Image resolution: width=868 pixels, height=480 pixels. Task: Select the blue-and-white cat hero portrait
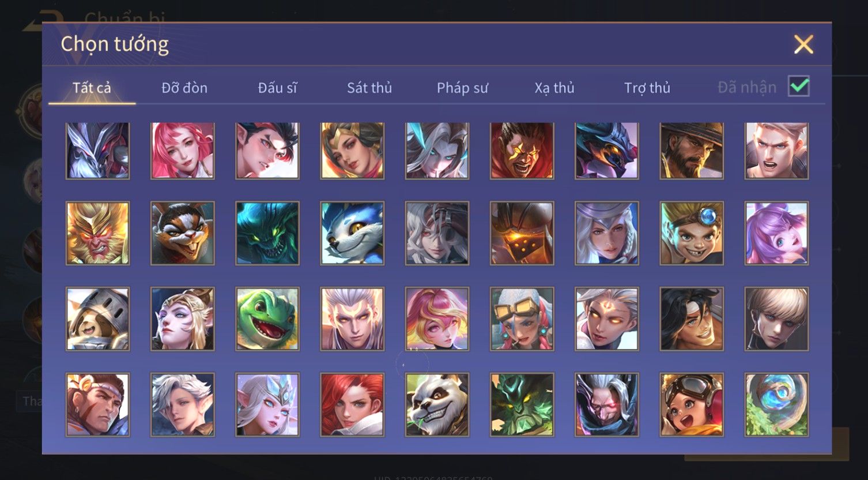(x=352, y=233)
